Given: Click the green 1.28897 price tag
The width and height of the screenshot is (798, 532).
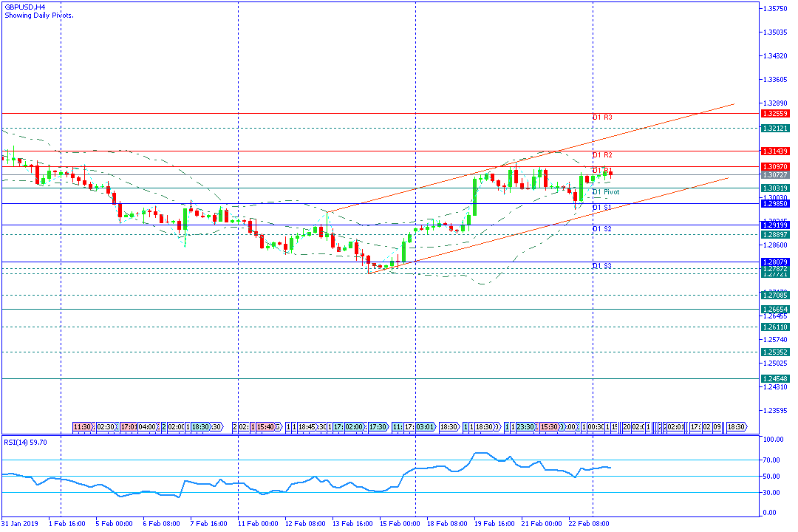Looking at the screenshot, I should (x=775, y=235).
